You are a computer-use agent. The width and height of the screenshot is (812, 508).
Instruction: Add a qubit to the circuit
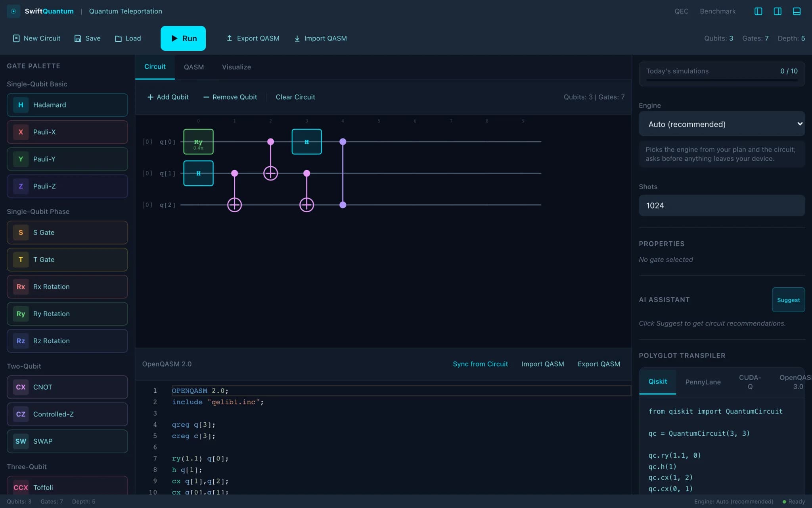click(x=168, y=97)
